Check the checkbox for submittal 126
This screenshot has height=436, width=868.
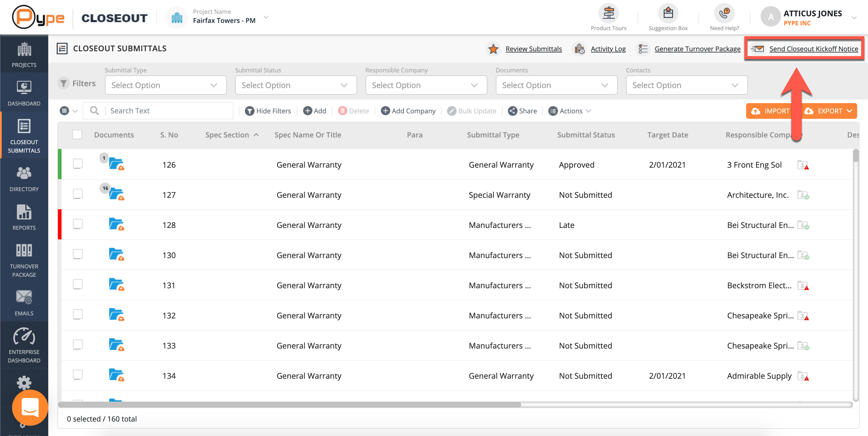point(78,164)
